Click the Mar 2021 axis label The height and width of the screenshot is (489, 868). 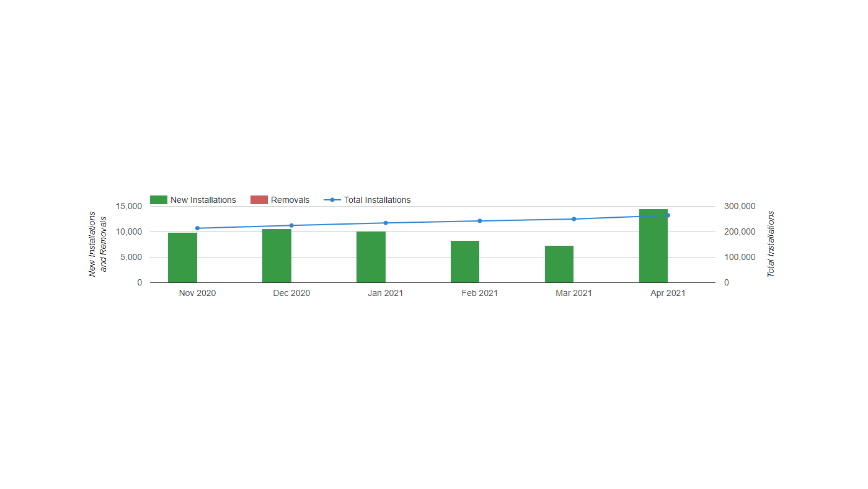click(574, 293)
